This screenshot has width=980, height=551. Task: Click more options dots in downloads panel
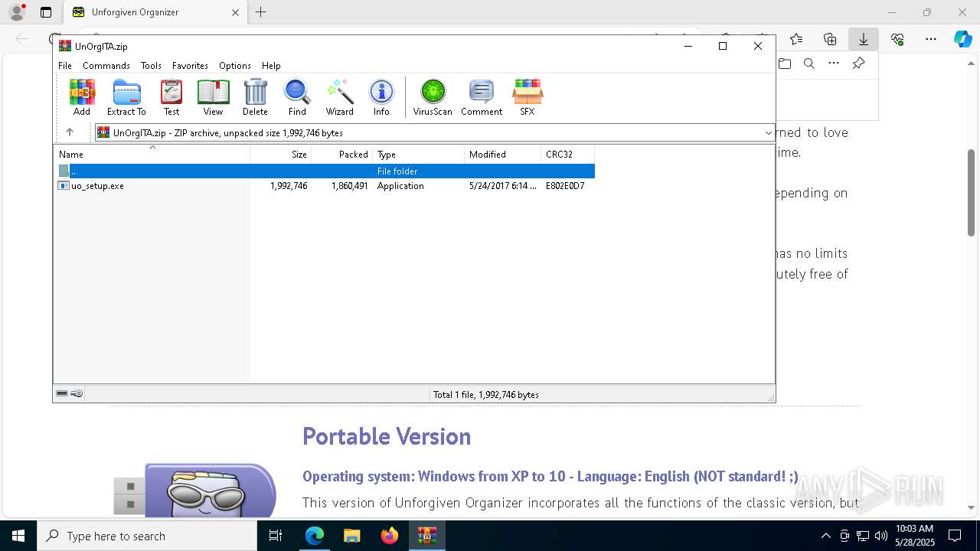click(x=834, y=64)
